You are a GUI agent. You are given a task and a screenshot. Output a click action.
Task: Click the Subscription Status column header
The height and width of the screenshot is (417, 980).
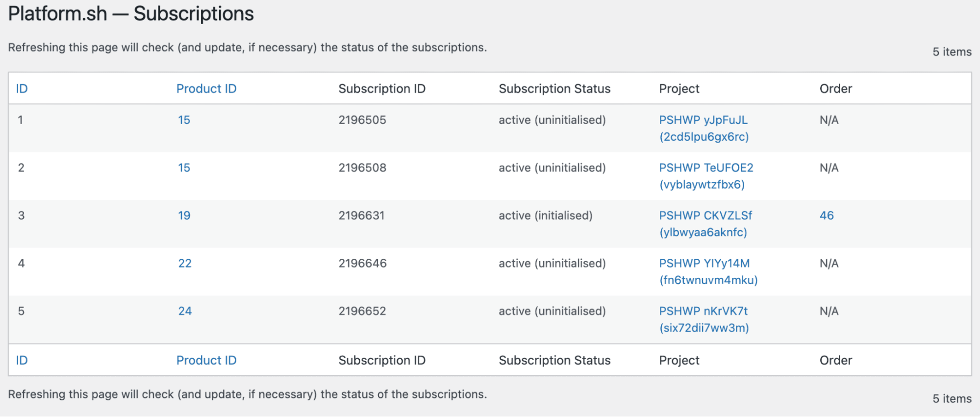tap(554, 89)
